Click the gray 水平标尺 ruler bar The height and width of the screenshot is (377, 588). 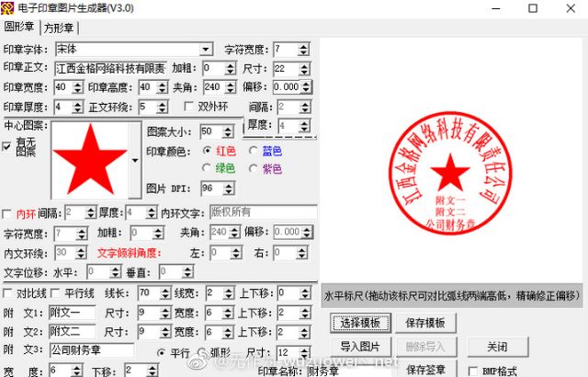452,296
